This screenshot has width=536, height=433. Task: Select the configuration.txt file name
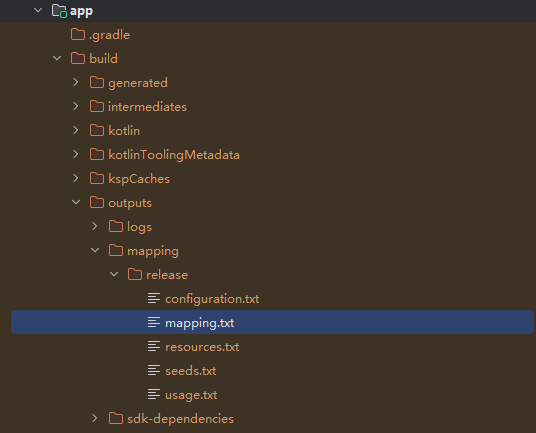click(x=212, y=299)
